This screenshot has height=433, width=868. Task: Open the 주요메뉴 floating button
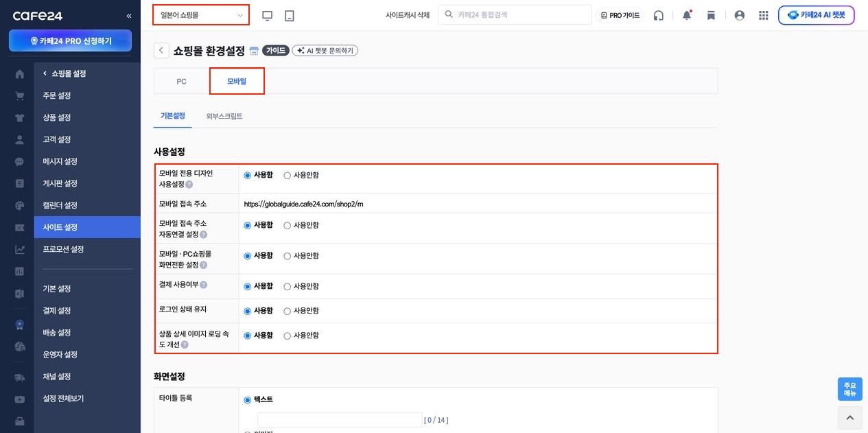(850, 389)
